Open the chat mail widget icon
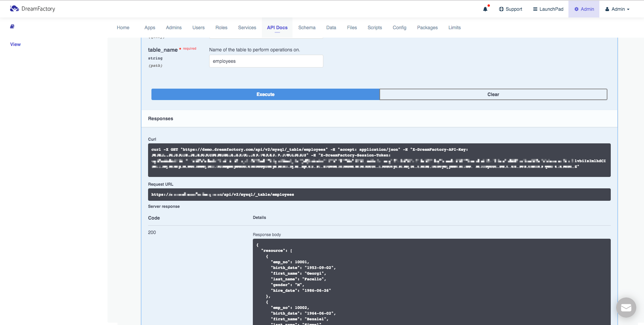644x325 pixels. [626, 308]
